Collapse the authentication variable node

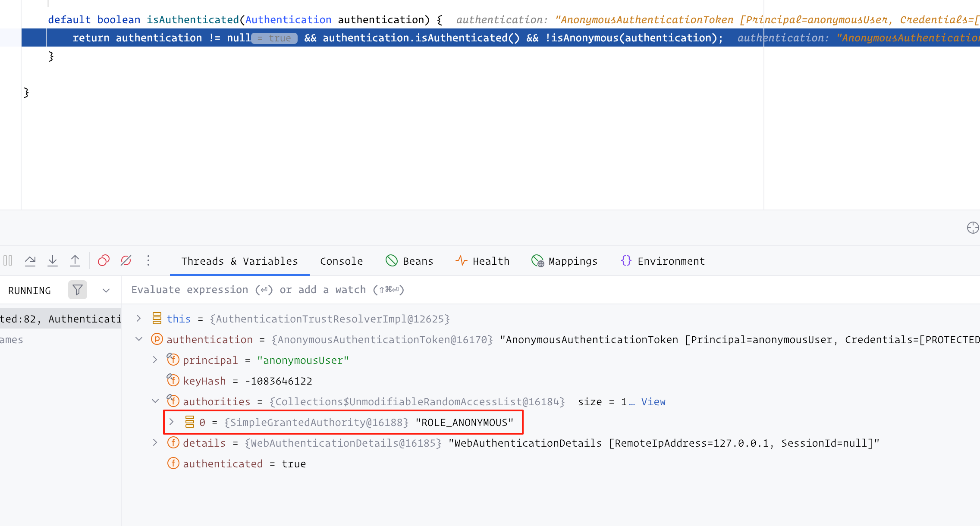click(x=138, y=339)
